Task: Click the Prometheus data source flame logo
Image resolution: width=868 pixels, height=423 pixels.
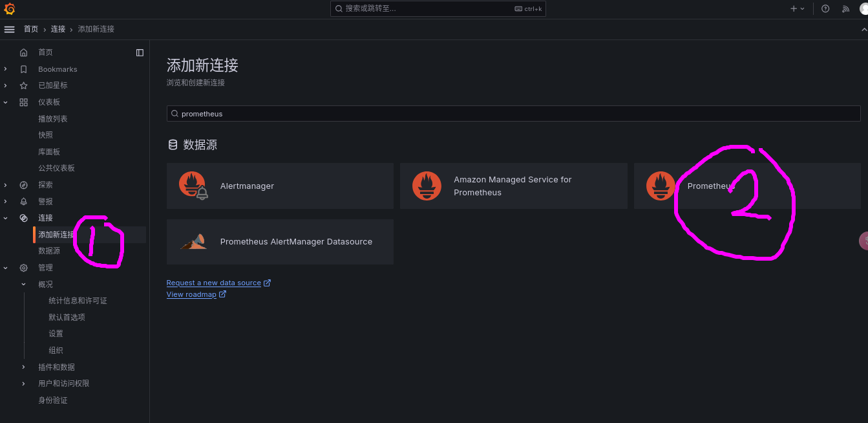Action: [x=661, y=186]
